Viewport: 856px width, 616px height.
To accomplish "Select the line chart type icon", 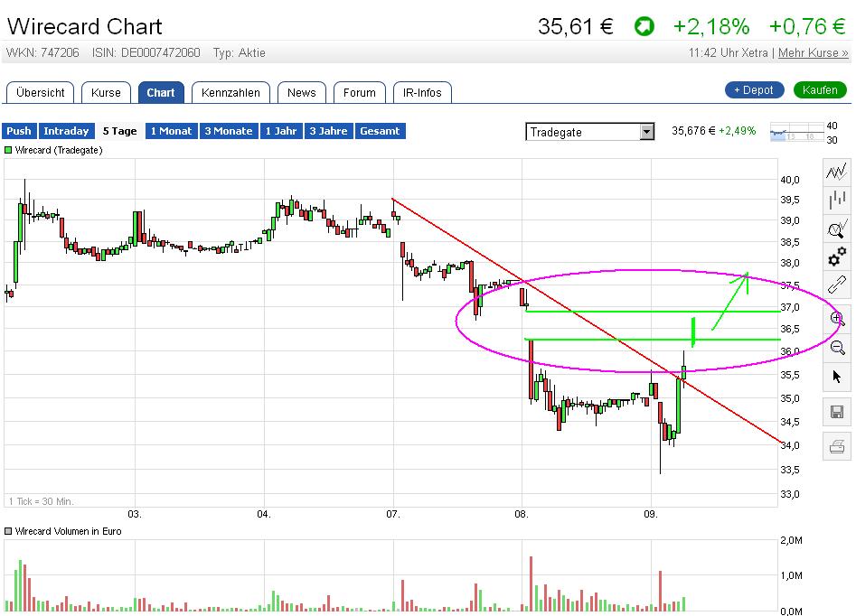I will [x=836, y=172].
